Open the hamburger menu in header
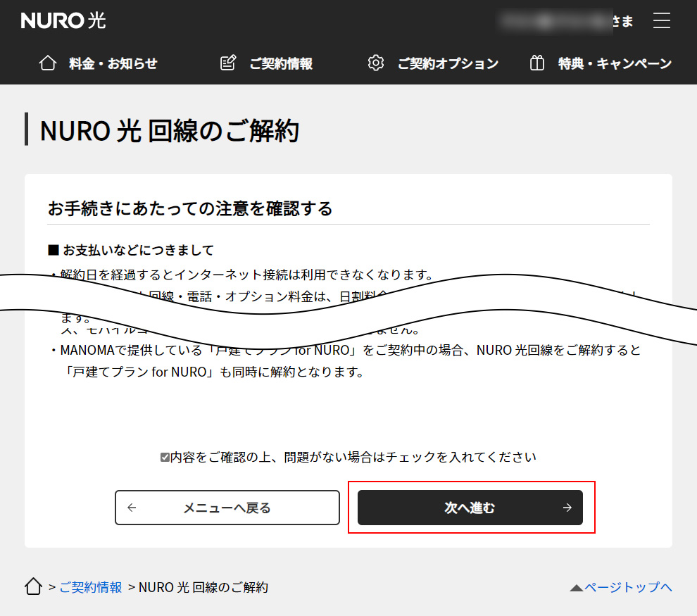The height and width of the screenshot is (616, 697). [x=661, y=20]
